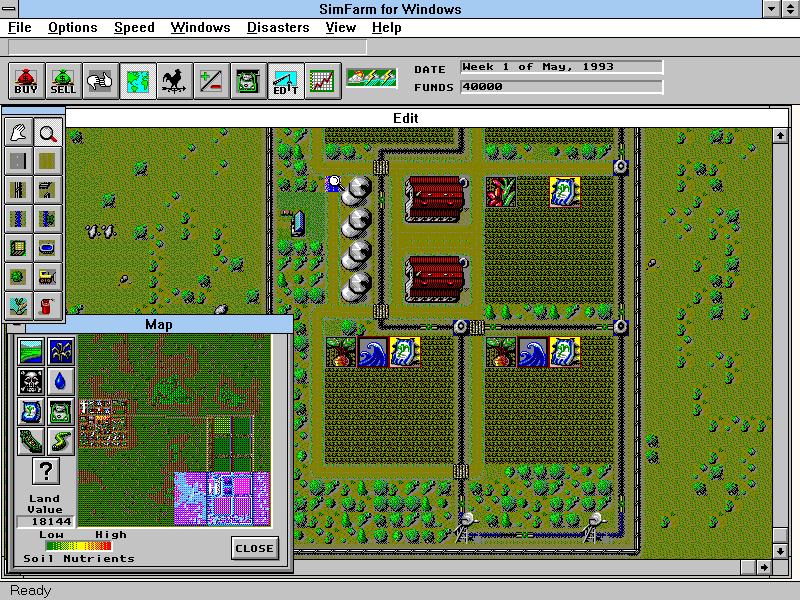Show the green worm pest map view
The height and width of the screenshot is (600, 800).
click(61, 441)
